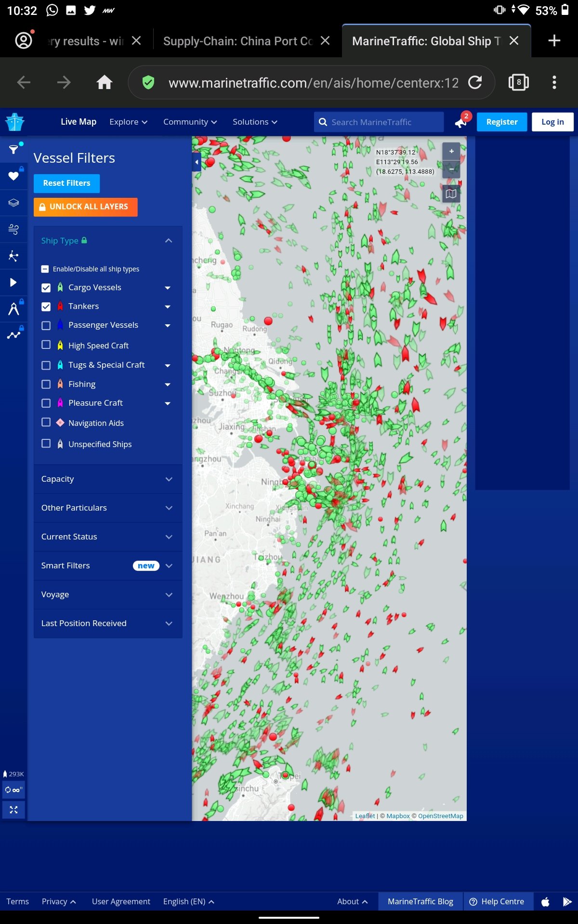Expand Tugs & Special Craft dropdown arrow
The height and width of the screenshot is (924, 578).
pos(168,366)
